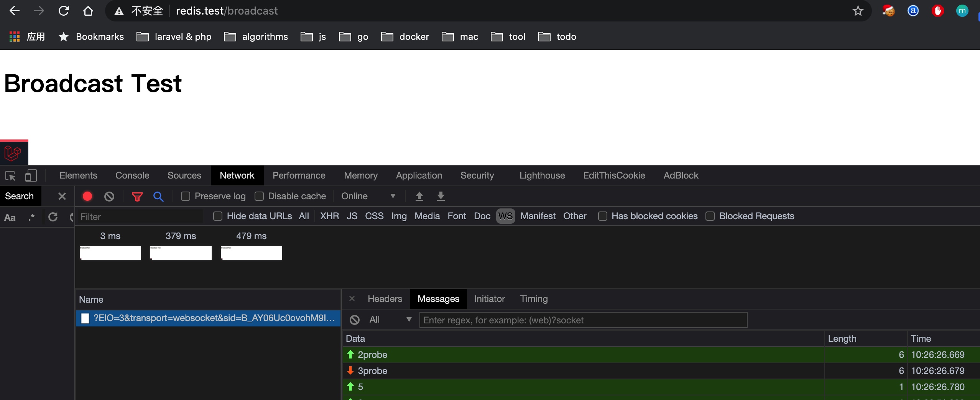Open the Initiator tab

[489, 299]
